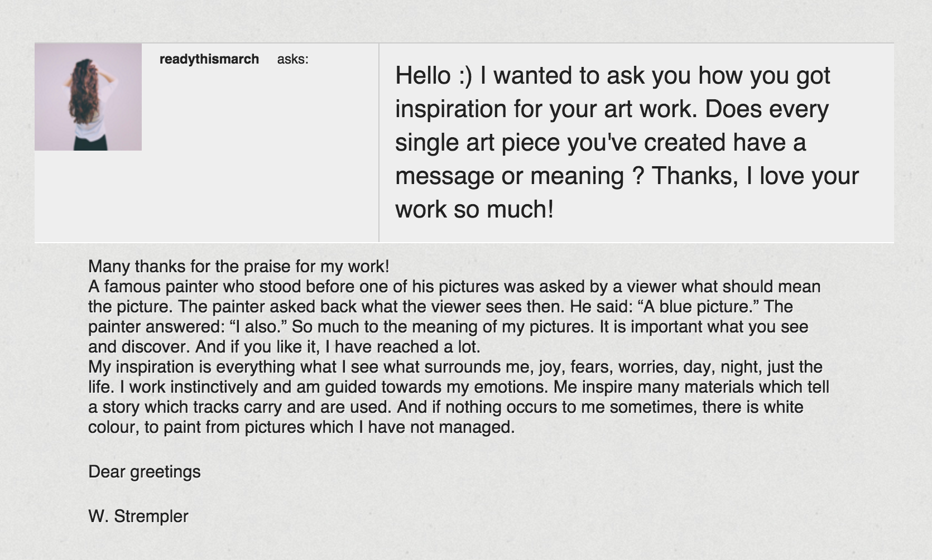This screenshot has height=560, width=932.
Task: Click the line starting "life. I work instinctively"
Action: (x=458, y=387)
